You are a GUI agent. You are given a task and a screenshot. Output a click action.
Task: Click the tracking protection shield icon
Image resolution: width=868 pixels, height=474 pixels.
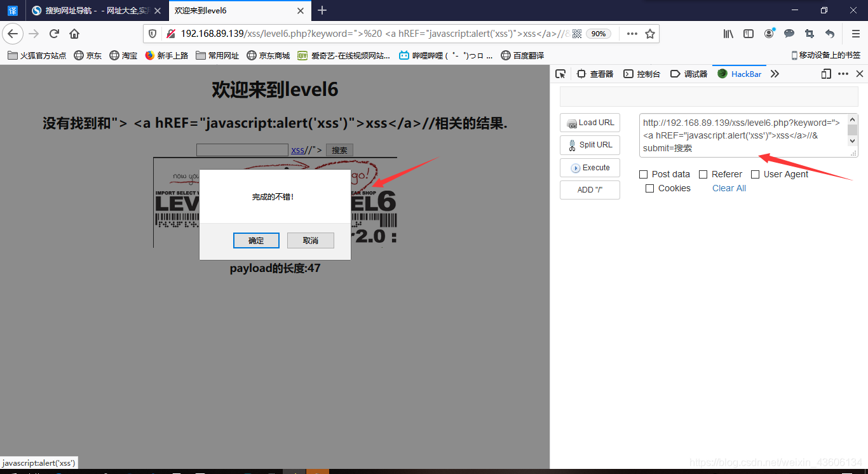pos(153,34)
